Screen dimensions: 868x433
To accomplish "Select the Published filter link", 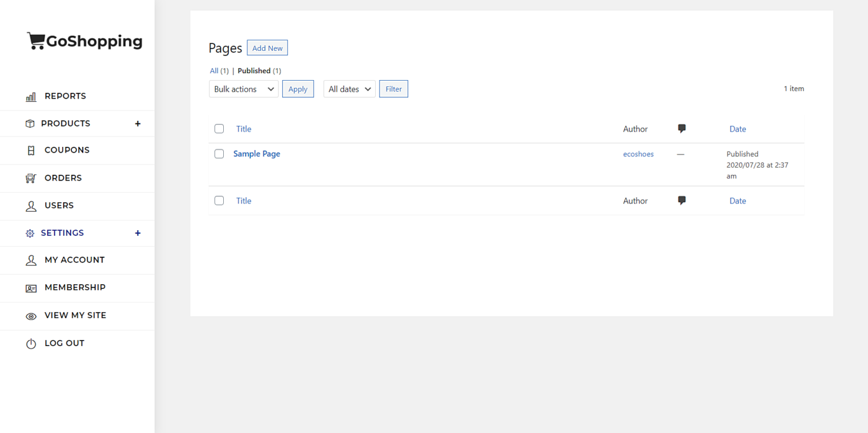I will 254,71.
